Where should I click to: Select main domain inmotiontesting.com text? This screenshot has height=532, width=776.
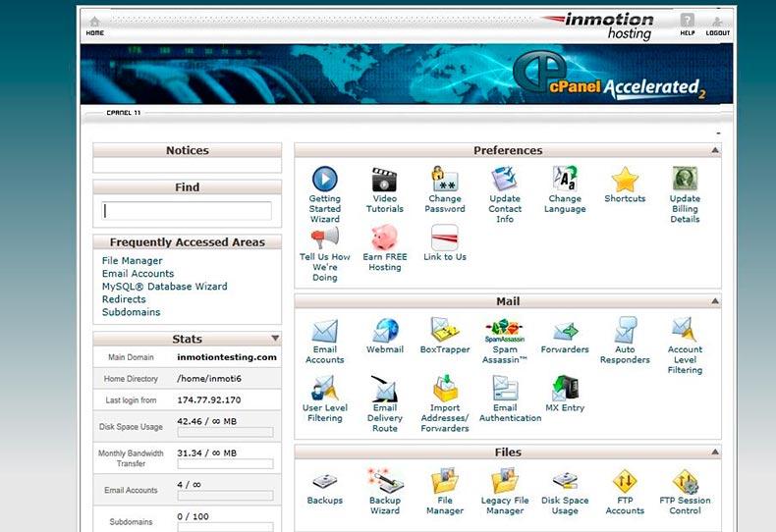(x=227, y=357)
